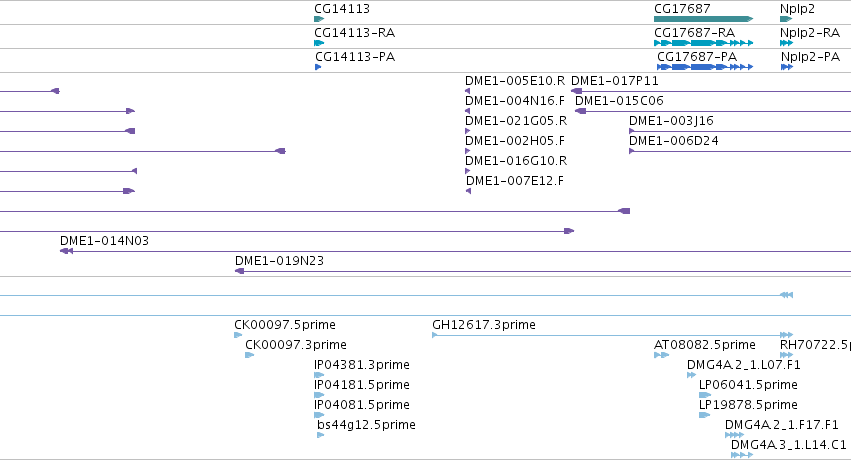The image size is (851, 460).
Task: Select DME1-005E10.R BAC end label
Action: [x=515, y=81]
